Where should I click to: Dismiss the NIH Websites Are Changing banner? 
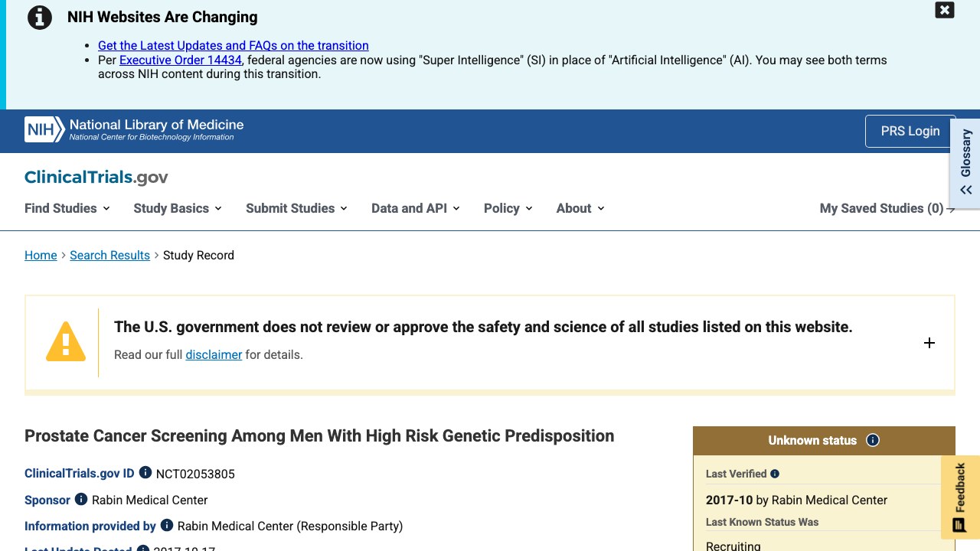coord(945,10)
